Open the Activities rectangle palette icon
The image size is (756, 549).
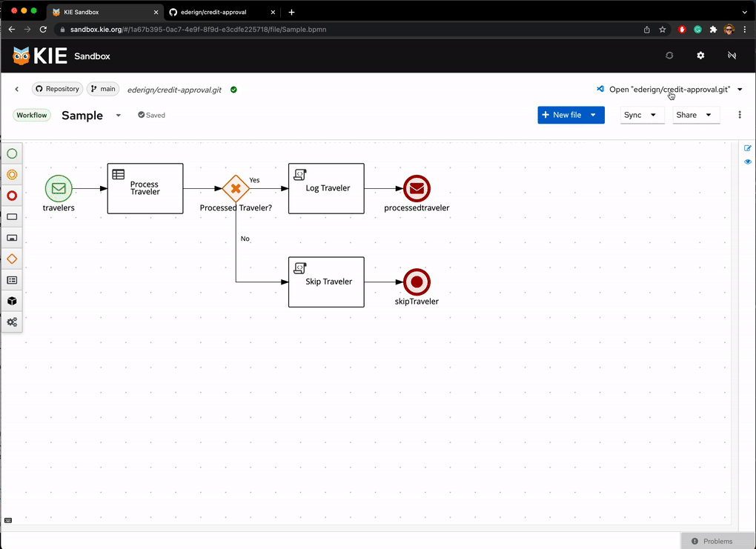pyautogui.click(x=12, y=217)
